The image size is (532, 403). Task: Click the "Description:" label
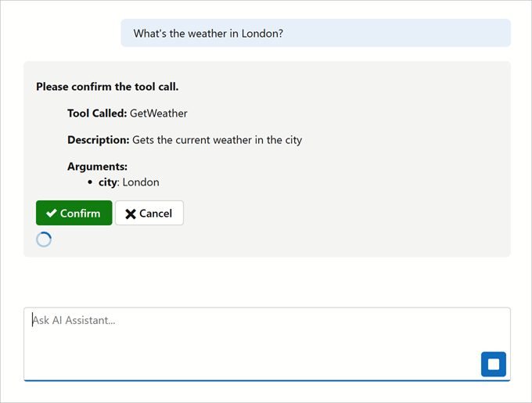(x=98, y=140)
